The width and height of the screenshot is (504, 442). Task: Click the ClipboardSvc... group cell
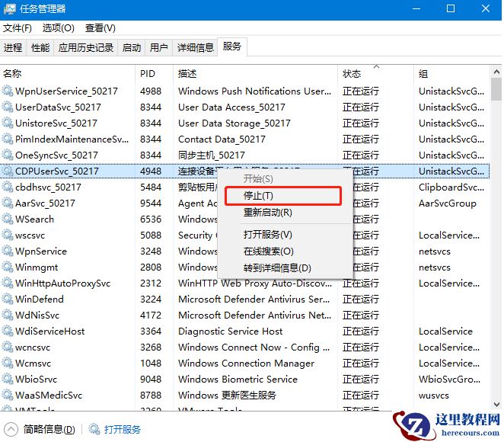(451, 187)
